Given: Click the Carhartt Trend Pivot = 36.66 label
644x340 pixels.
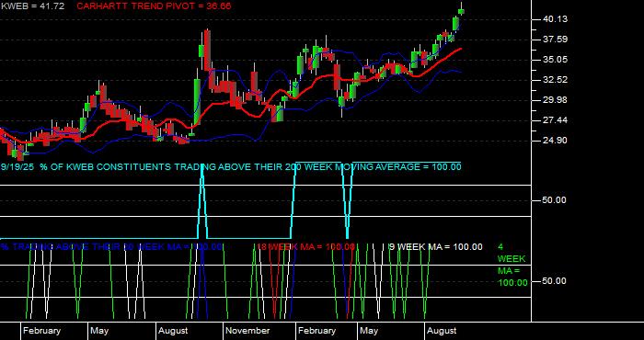Looking at the screenshot, I should tap(154, 6).
